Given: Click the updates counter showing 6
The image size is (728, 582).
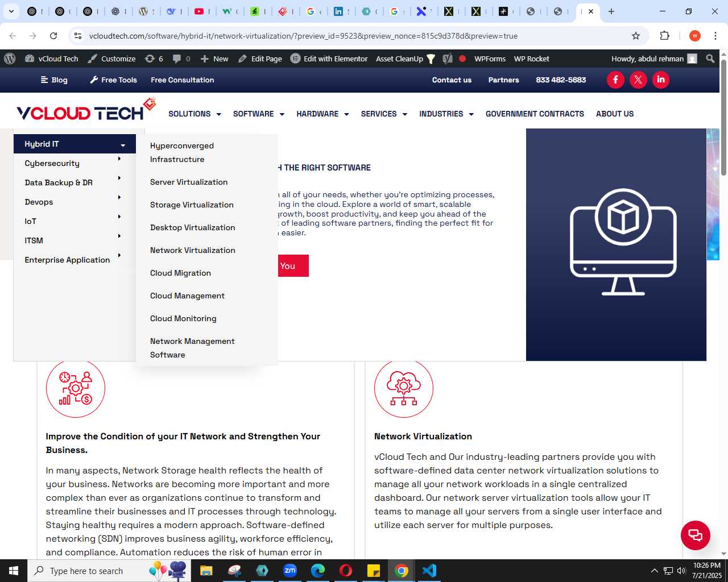Looking at the screenshot, I should 154,59.
